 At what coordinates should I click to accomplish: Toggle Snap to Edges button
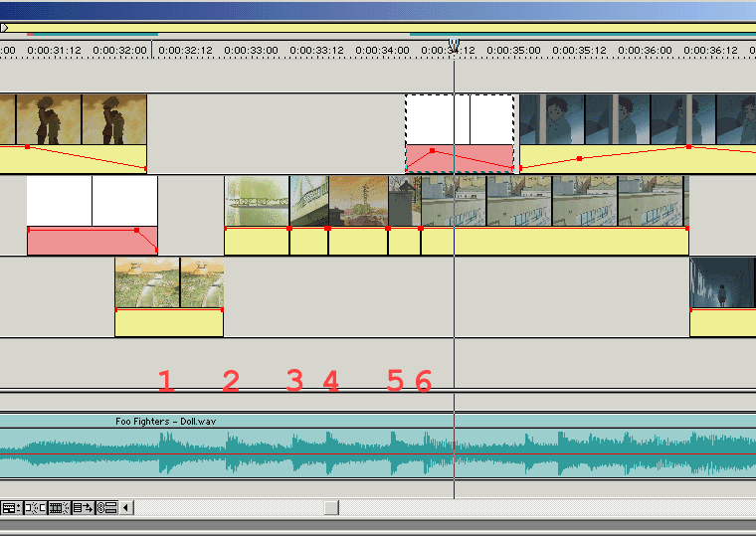(x=33, y=507)
